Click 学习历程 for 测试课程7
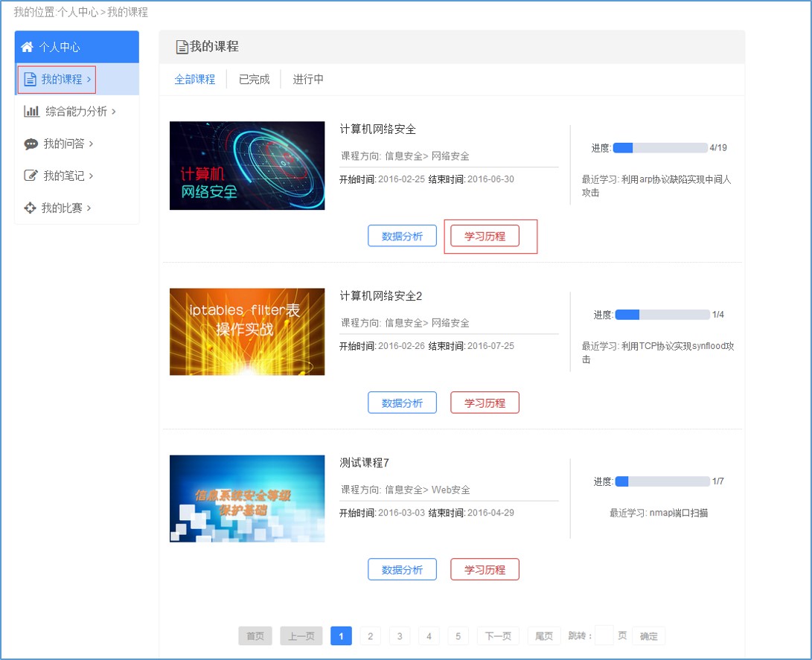 [x=485, y=569]
